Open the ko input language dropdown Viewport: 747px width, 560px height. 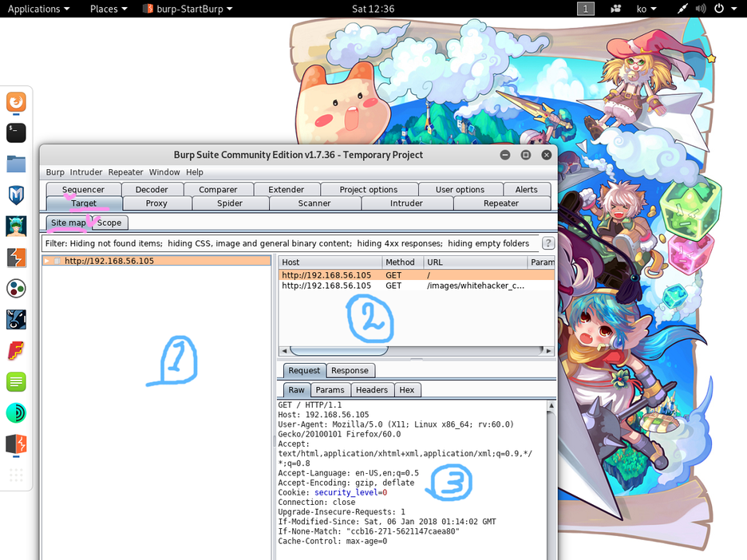pyautogui.click(x=646, y=9)
